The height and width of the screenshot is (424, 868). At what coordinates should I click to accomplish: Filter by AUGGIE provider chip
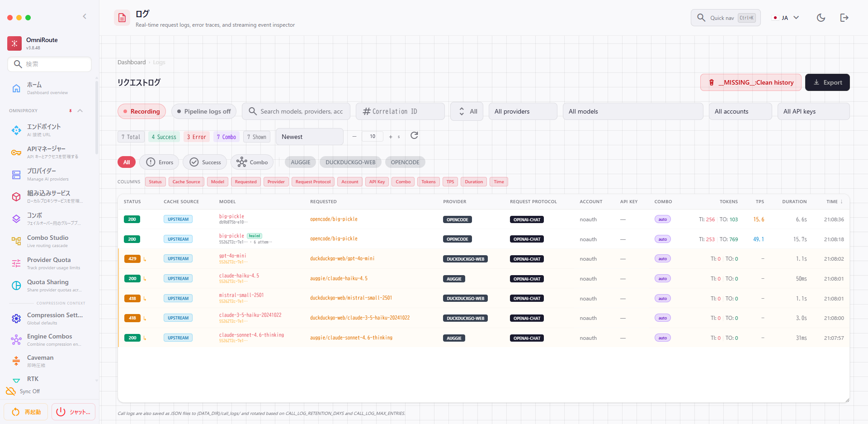click(x=301, y=162)
